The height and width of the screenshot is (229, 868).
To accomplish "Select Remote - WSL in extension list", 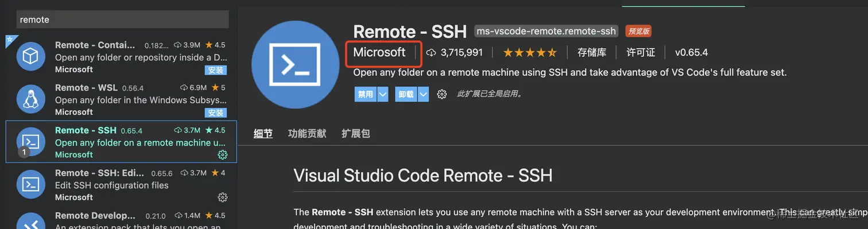I will pyautogui.click(x=121, y=99).
